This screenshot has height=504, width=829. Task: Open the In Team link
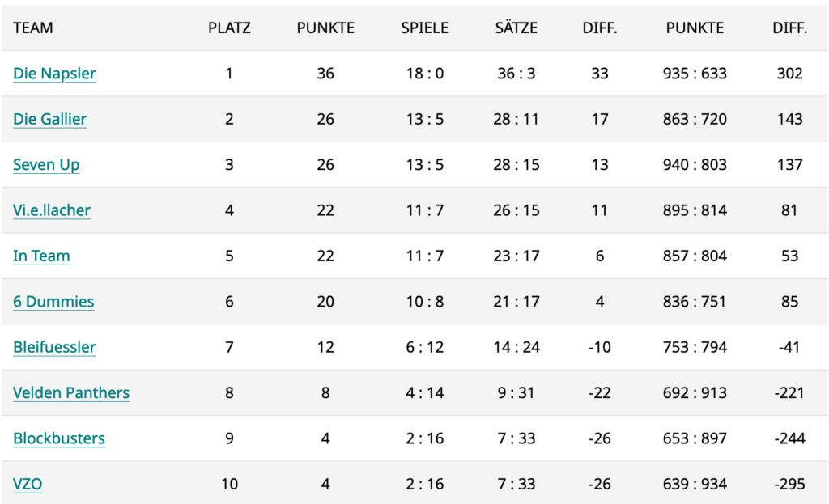point(41,256)
